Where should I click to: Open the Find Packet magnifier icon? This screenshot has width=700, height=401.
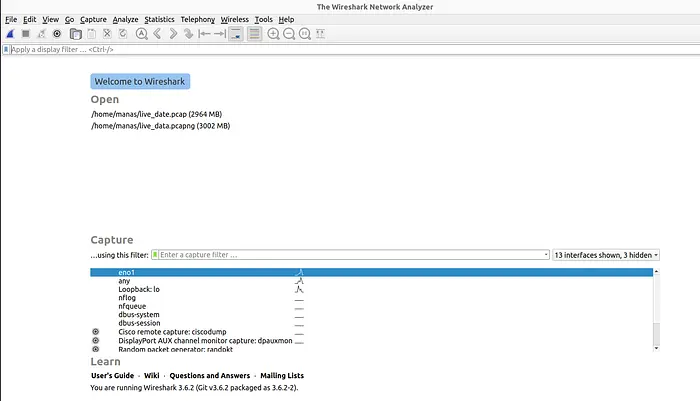142,34
